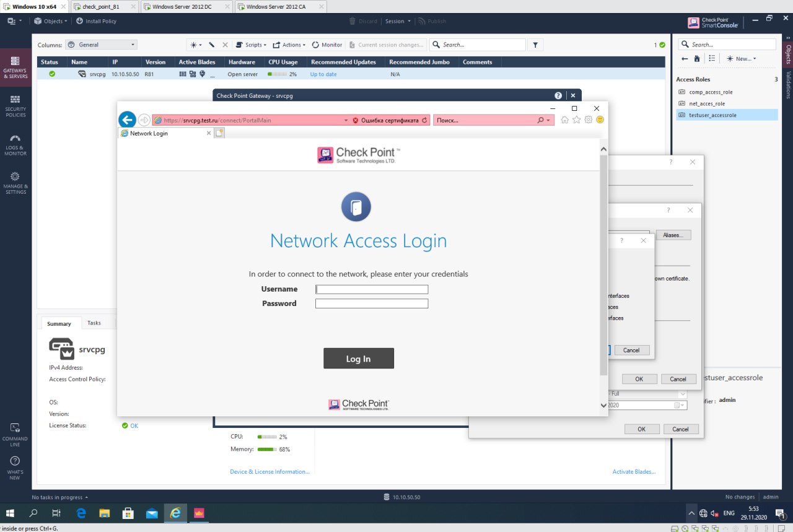The width and height of the screenshot is (793, 532).
Task: Go back in the Internet Explorer window
Action: 127,120
